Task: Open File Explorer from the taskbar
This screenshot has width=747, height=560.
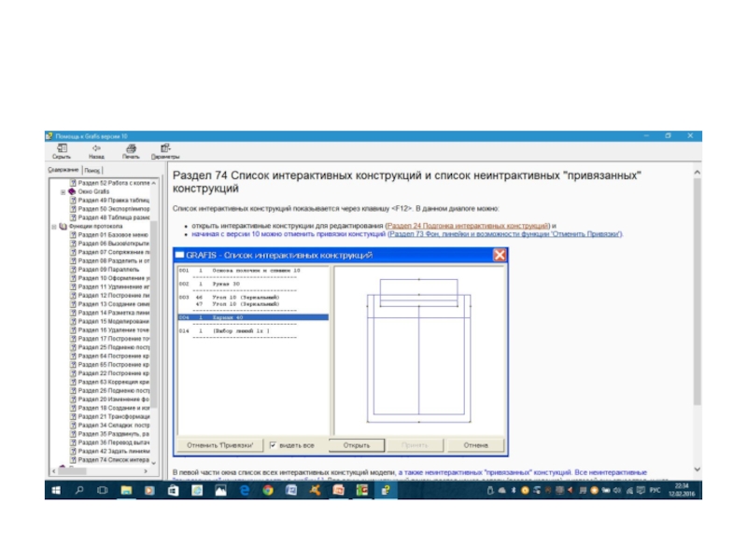Action: (x=126, y=490)
